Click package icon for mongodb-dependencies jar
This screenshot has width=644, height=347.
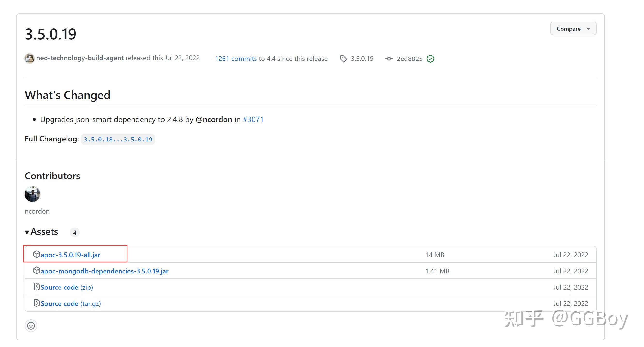click(37, 271)
